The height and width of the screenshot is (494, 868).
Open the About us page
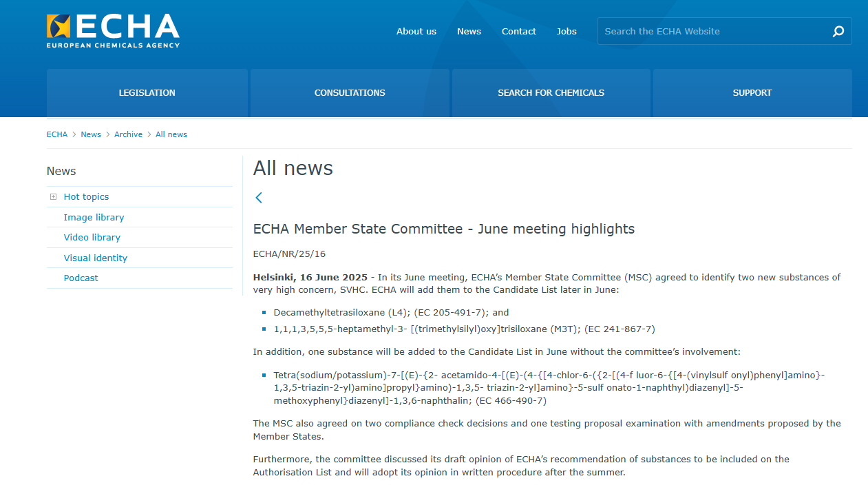(416, 31)
